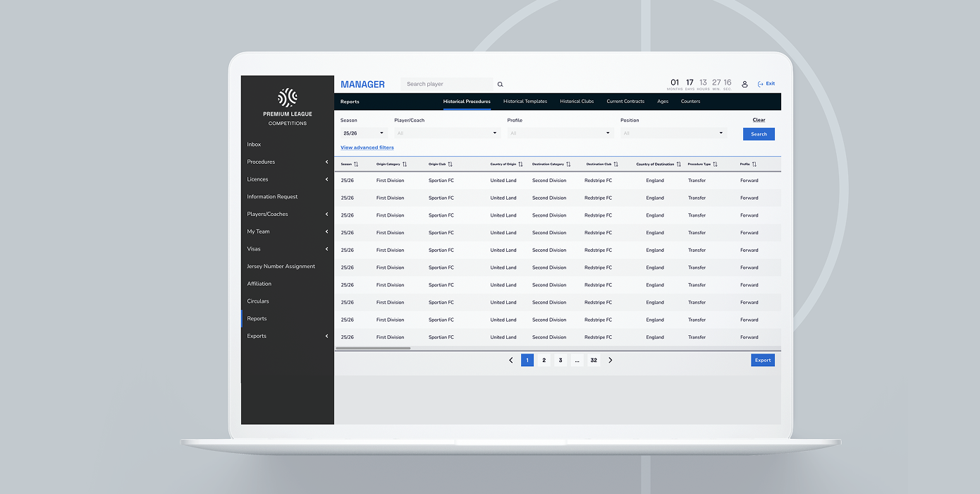Go to page 32 of results
The width and height of the screenshot is (980, 494).
pyautogui.click(x=594, y=360)
